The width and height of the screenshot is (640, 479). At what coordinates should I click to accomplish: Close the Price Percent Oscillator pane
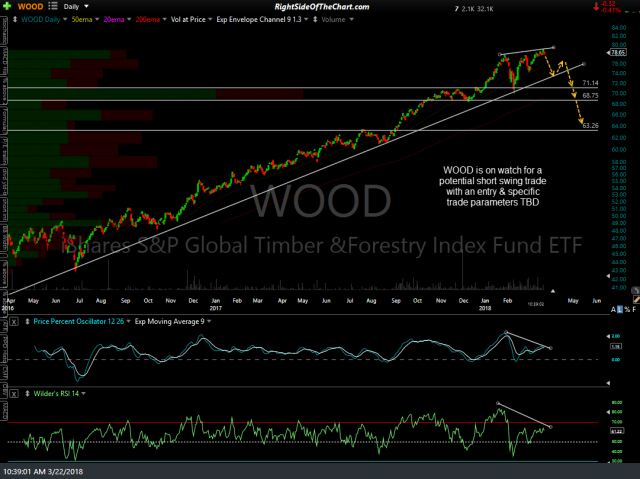(x=14, y=322)
